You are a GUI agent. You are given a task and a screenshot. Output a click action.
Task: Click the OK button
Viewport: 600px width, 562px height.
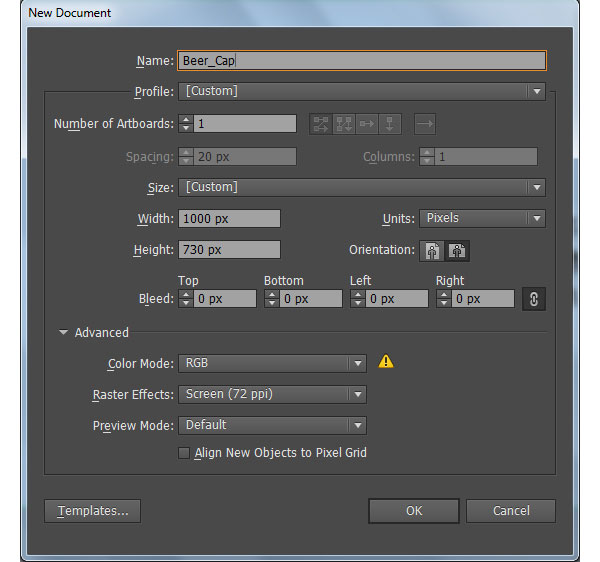(414, 511)
